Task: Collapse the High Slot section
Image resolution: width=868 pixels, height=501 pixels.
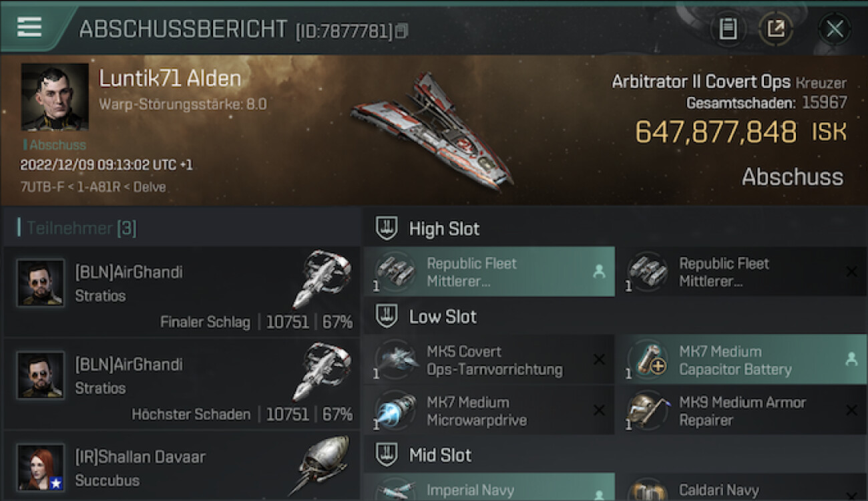Action: pyautogui.click(x=387, y=228)
